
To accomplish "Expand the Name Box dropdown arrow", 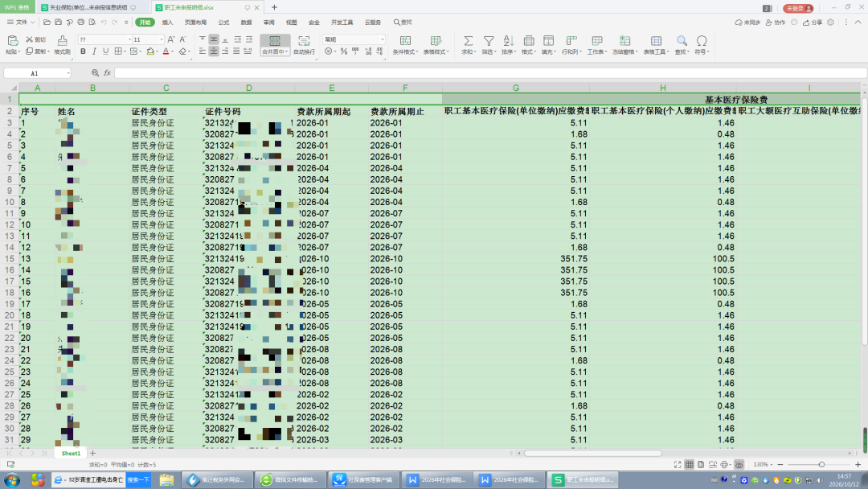I will (x=68, y=73).
